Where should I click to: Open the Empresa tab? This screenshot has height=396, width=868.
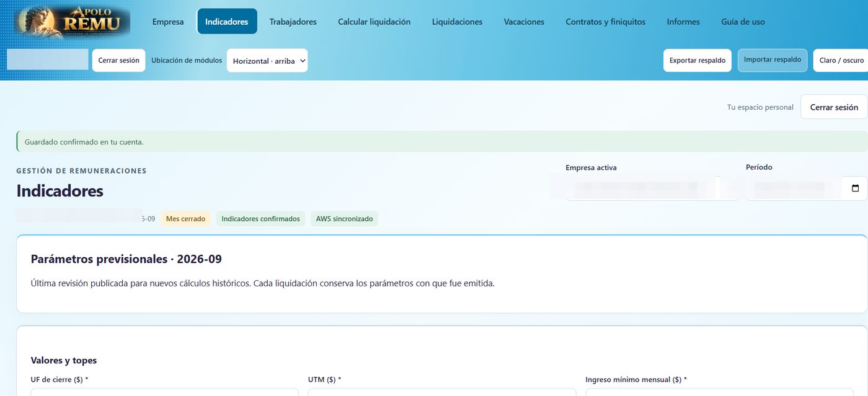pyautogui.click(x=168, y=22)
